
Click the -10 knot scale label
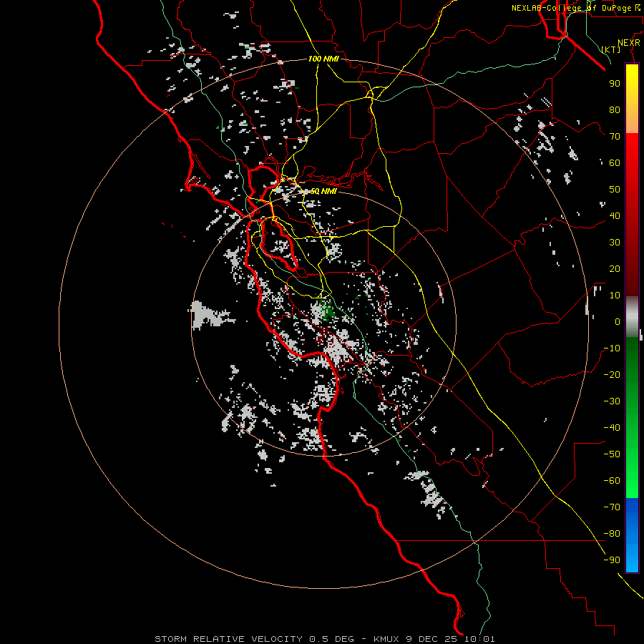coord(612,348)
